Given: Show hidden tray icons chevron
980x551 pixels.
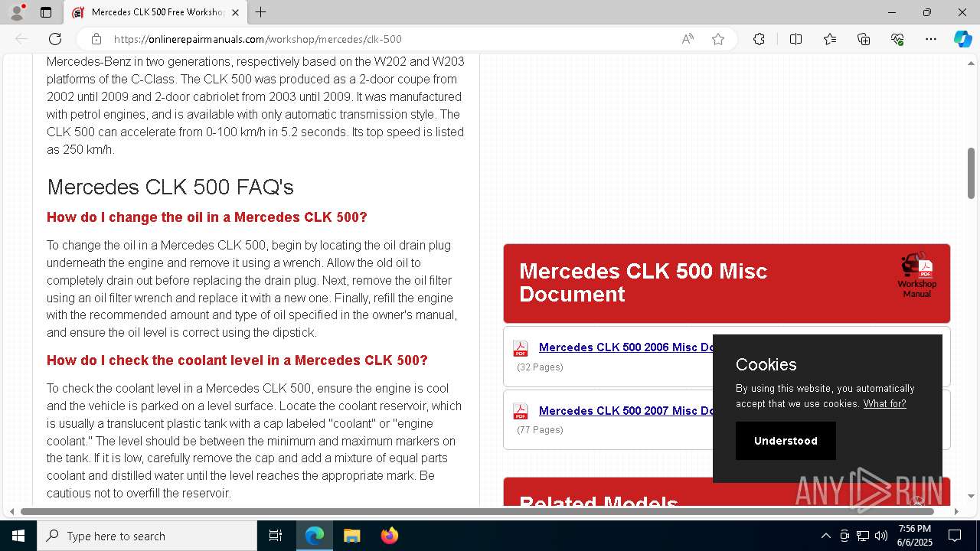Looking at the screenshot, I should [x=825, y=536].
